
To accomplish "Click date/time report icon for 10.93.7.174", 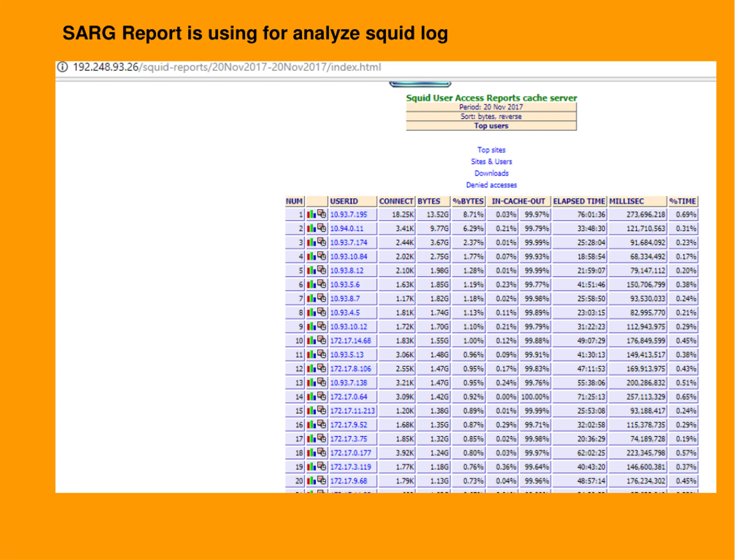I will [x=322, y=242].
